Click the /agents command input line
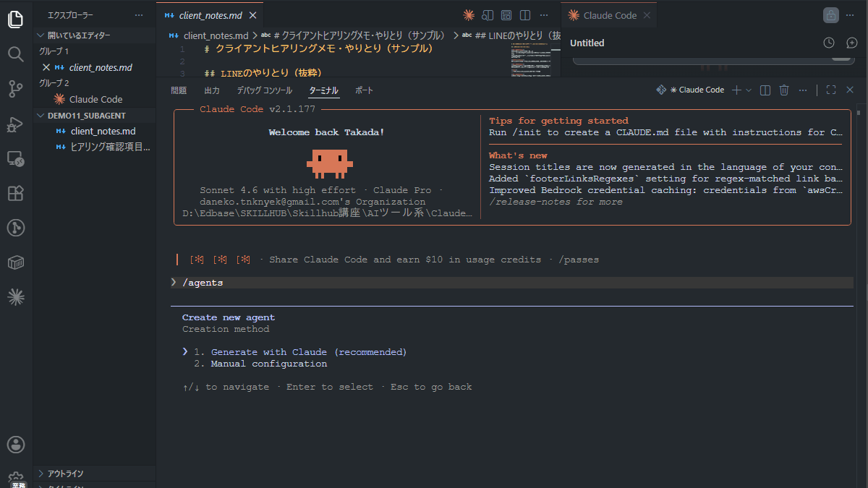 511,283
